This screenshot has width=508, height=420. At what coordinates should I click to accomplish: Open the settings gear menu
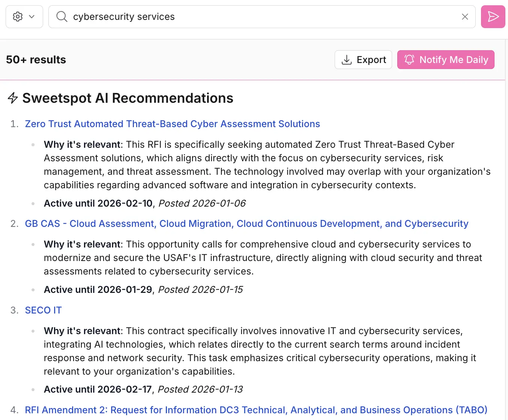18,16
